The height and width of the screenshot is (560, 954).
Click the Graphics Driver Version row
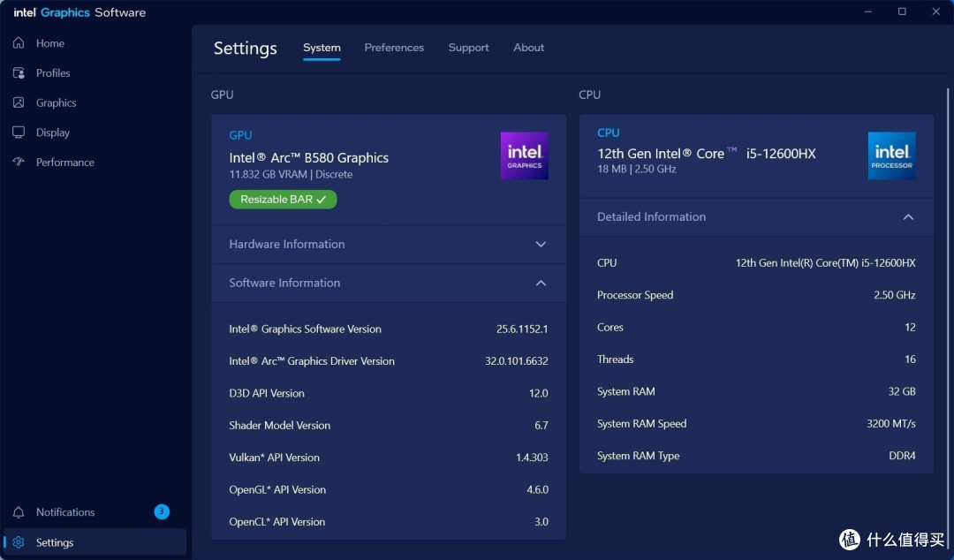pyautogui.click(x=388, y=361)
